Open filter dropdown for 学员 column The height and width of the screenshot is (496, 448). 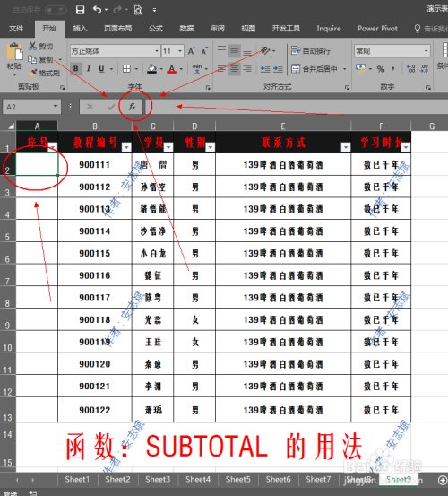click(x=168, y=147)
